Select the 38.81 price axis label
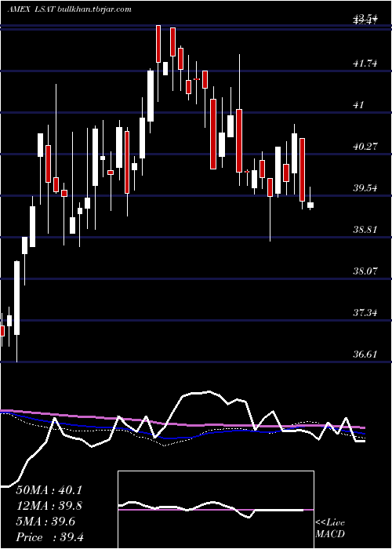 365,230
